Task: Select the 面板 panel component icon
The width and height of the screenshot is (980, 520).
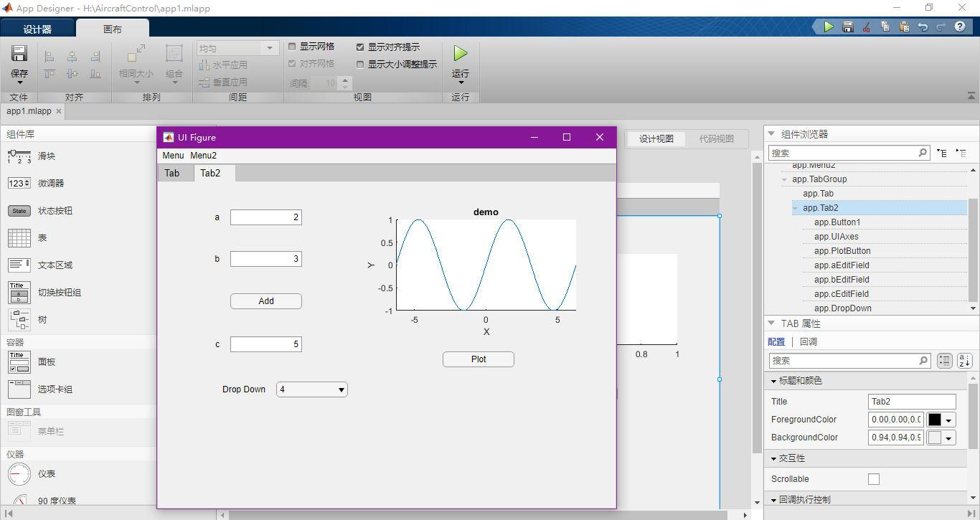Action: (19, 362)
